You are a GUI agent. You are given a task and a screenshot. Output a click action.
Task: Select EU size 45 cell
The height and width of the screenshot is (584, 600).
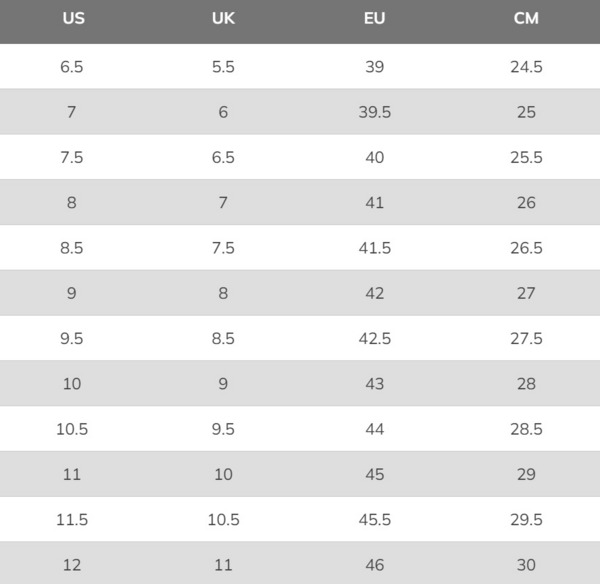click(x=374, y=474)
